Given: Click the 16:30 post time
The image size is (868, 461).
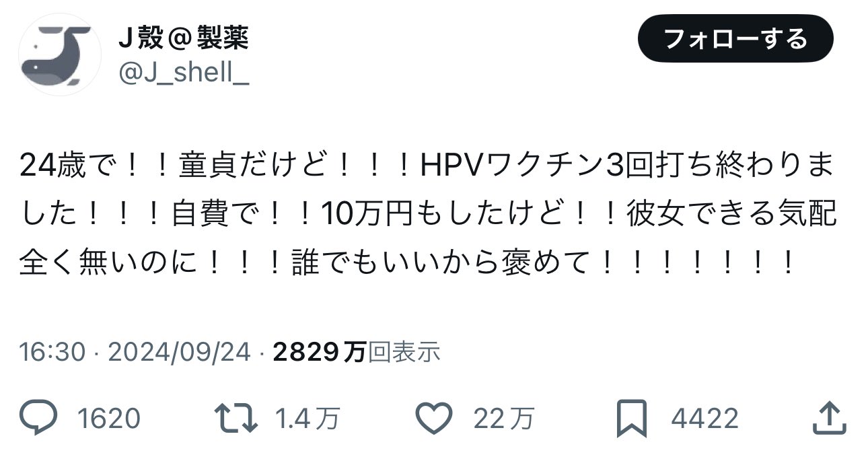Looking at the screenshot, I should click(x=52, y=351).
